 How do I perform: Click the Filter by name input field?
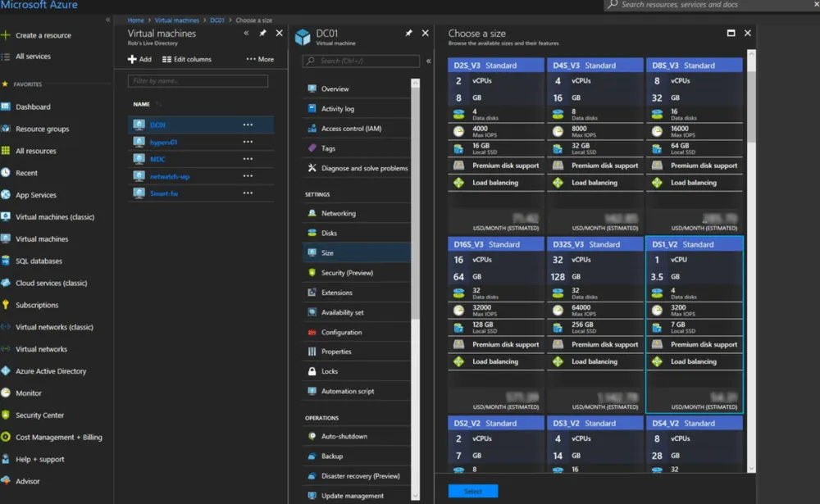click(198, 81)
